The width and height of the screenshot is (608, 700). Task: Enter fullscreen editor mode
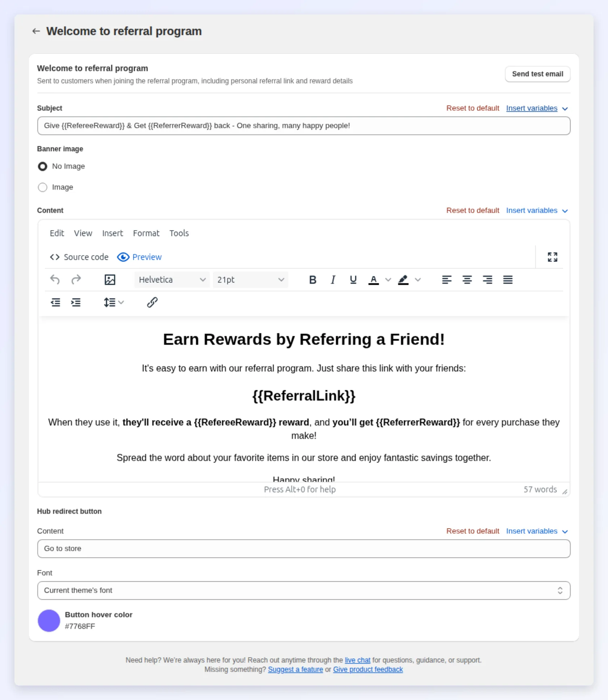pyautogui.click(x=553, y=257)
